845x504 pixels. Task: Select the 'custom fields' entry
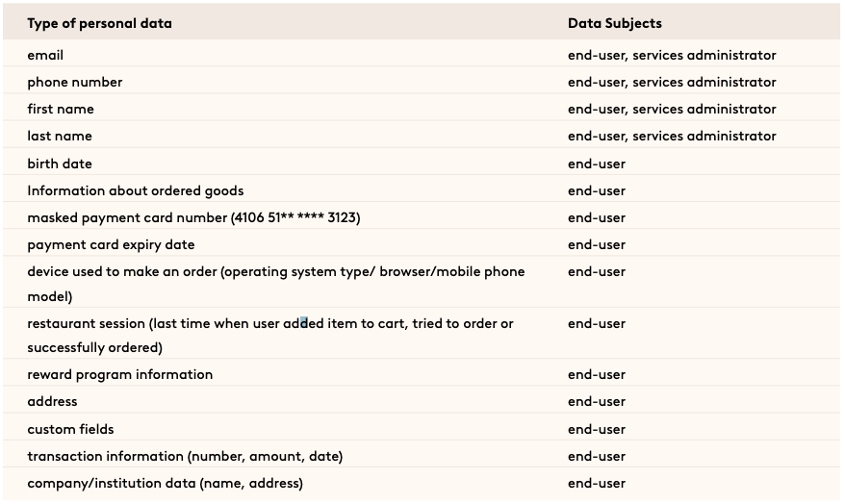[x=70, y=429]
